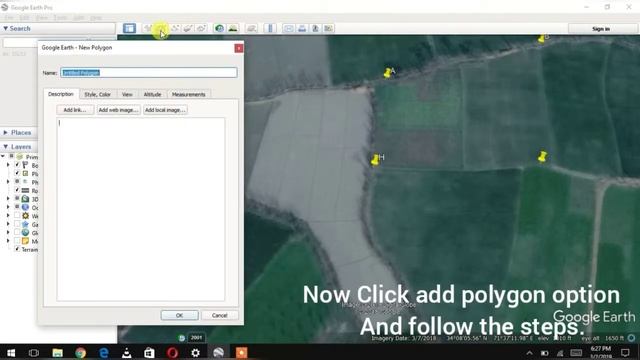This screenshot has width=640, height=360.
Task: Uncheck the Terrain layer checkbox
Action: tap(17, 249)
